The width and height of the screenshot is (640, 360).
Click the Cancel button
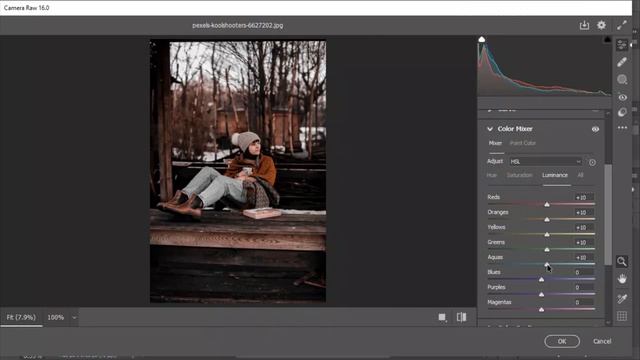602,341
